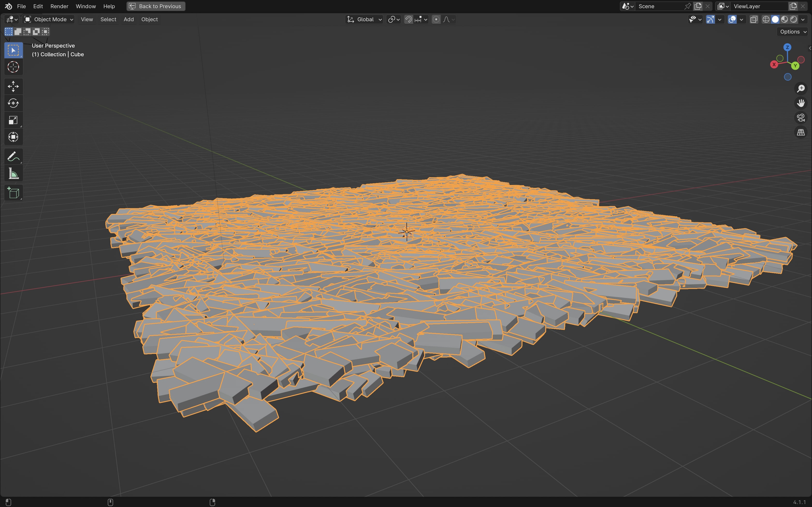Image resolution: width=812 pixels, height=507 pixels.
Task: Expand the Options dropdown
Action: click(793, 32)
